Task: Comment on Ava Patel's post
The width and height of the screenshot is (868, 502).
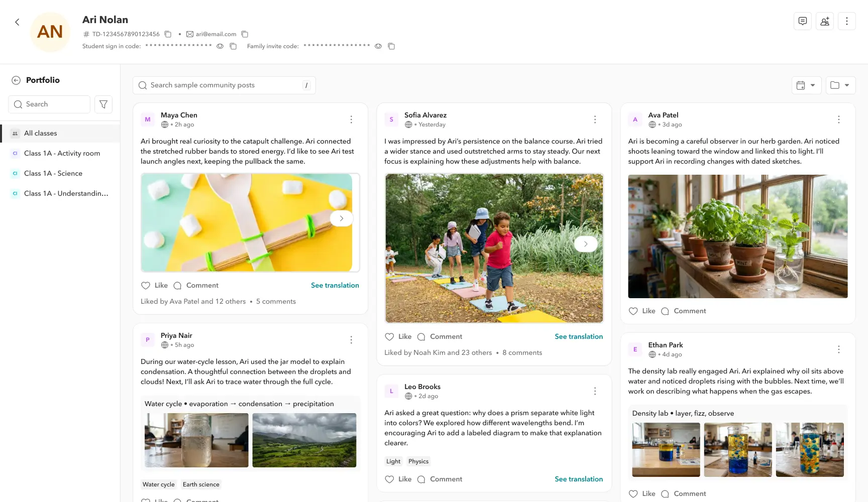Action: click(x=684, y=311)
